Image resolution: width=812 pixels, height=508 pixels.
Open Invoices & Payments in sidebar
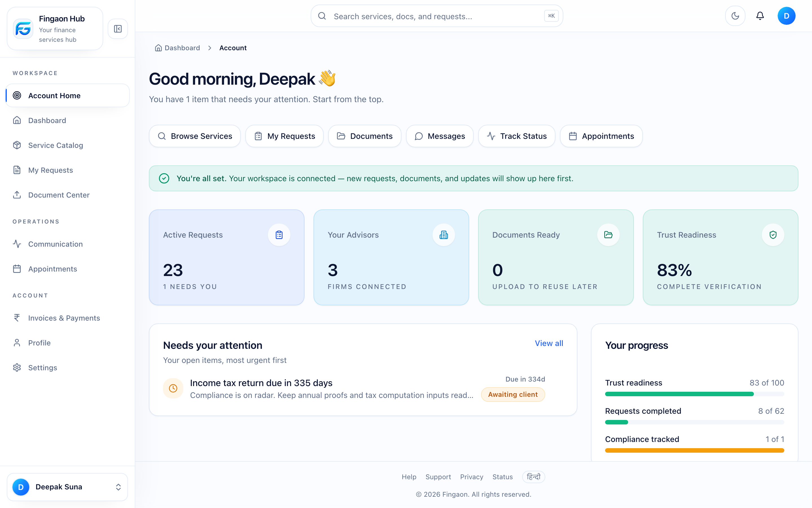[x=67, y=318]
